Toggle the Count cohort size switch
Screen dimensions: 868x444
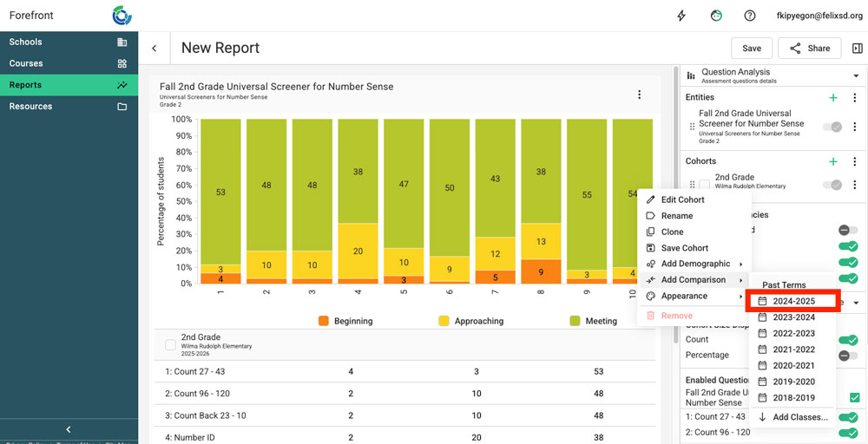coord(847,340)
